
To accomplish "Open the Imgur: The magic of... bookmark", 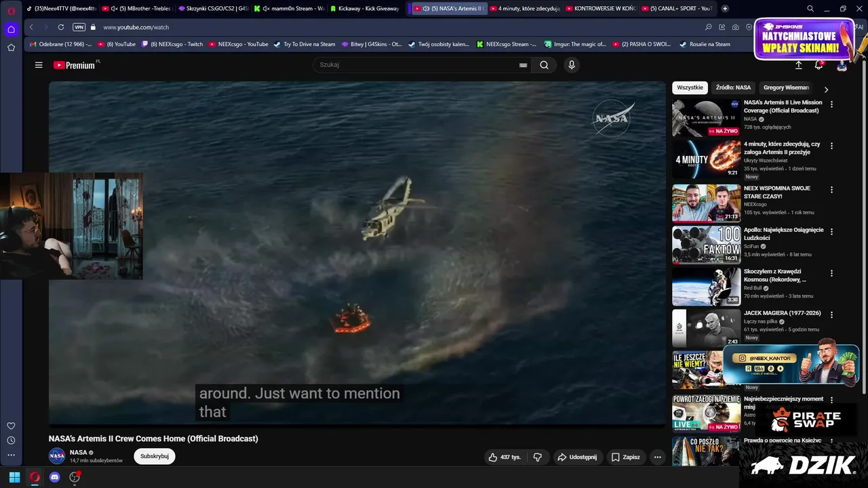I will (x=576, y=44).
